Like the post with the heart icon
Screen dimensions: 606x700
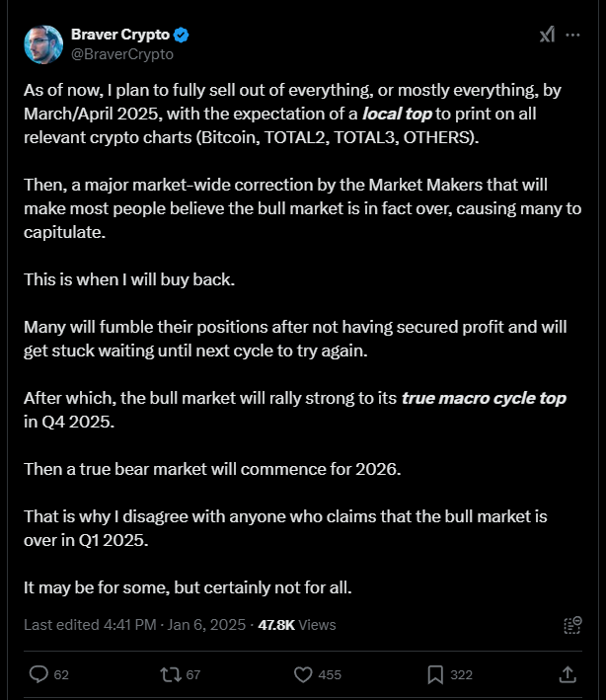303,674
